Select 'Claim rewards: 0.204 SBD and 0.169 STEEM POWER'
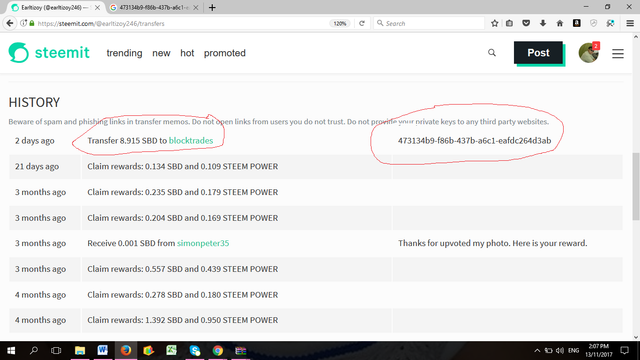 coord(182,218)
